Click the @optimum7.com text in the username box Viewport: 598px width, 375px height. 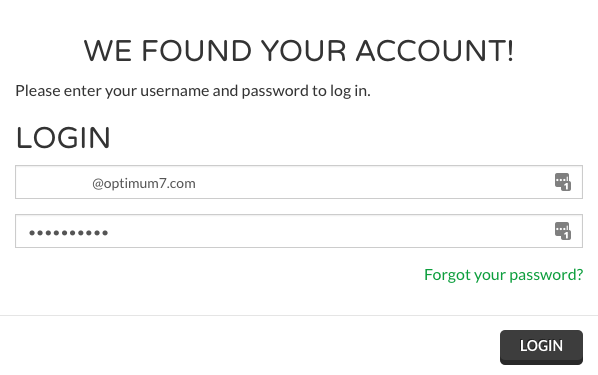(x=144, y=183)
